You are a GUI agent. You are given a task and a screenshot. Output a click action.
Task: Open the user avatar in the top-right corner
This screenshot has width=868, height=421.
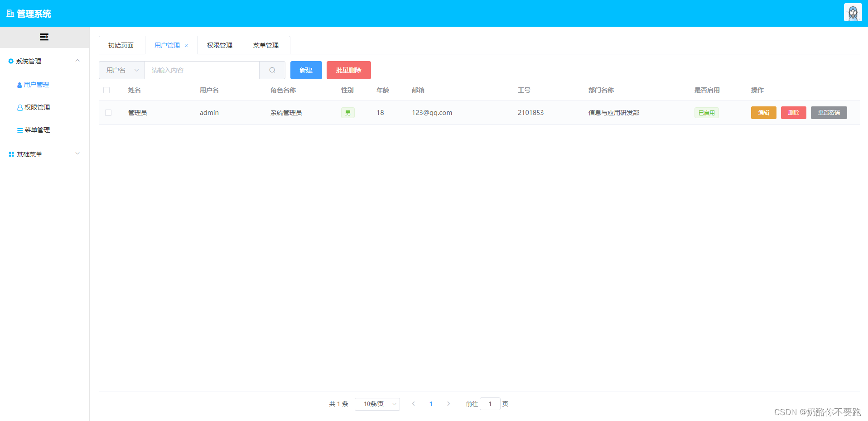(x=853, y=12)
